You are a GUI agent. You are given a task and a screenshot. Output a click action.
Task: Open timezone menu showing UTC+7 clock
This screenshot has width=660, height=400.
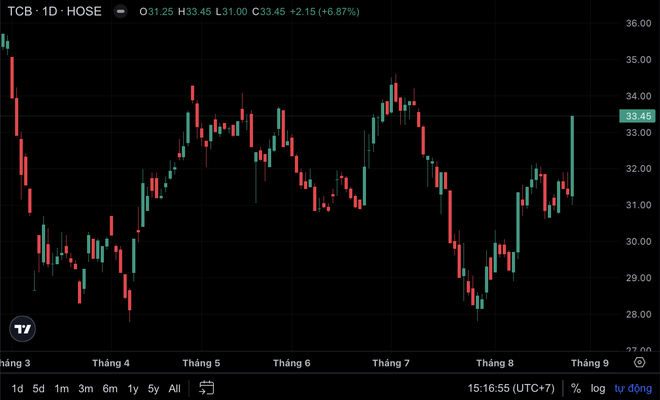pyautogui.click(x=511, y=388)
